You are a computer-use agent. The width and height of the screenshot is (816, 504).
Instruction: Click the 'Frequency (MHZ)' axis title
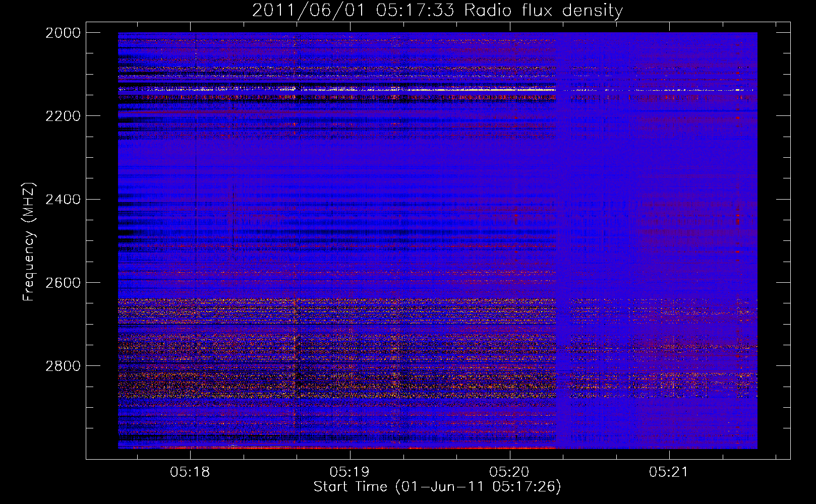point(29,242)
